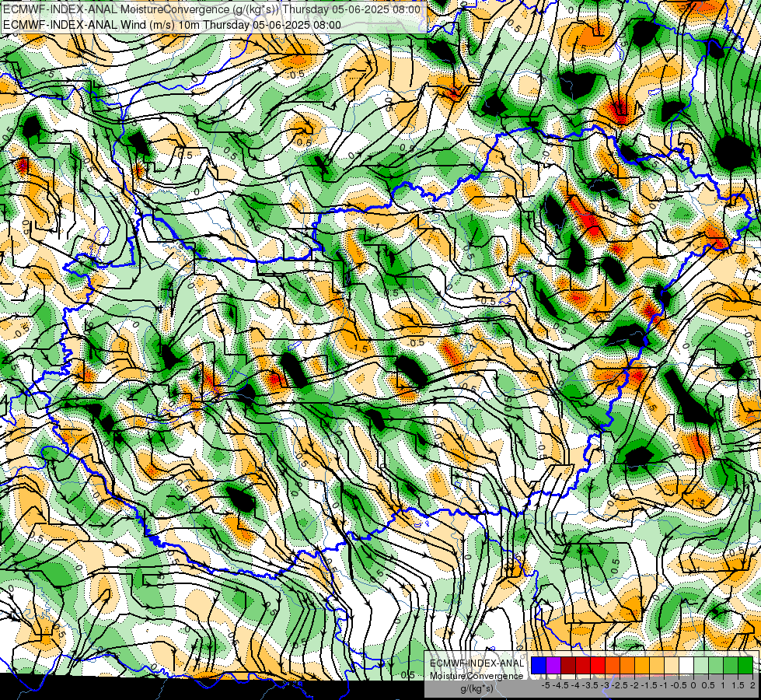Click 'ECMWF-INDEX-ANAL' label inside the legend box
Image resolution: width=761 pixels, height=700 pixels.
[x=477, y=663]
